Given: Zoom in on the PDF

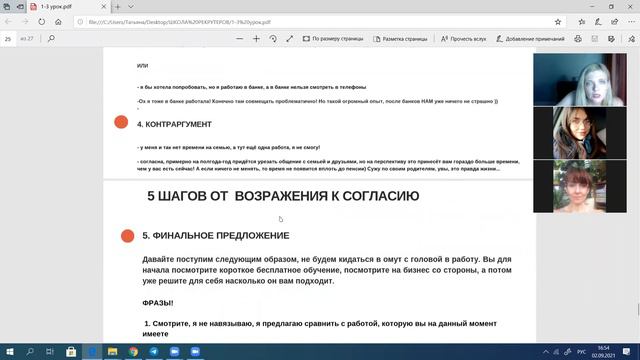Looking at the screenshot, I should [x=256, y=39].
